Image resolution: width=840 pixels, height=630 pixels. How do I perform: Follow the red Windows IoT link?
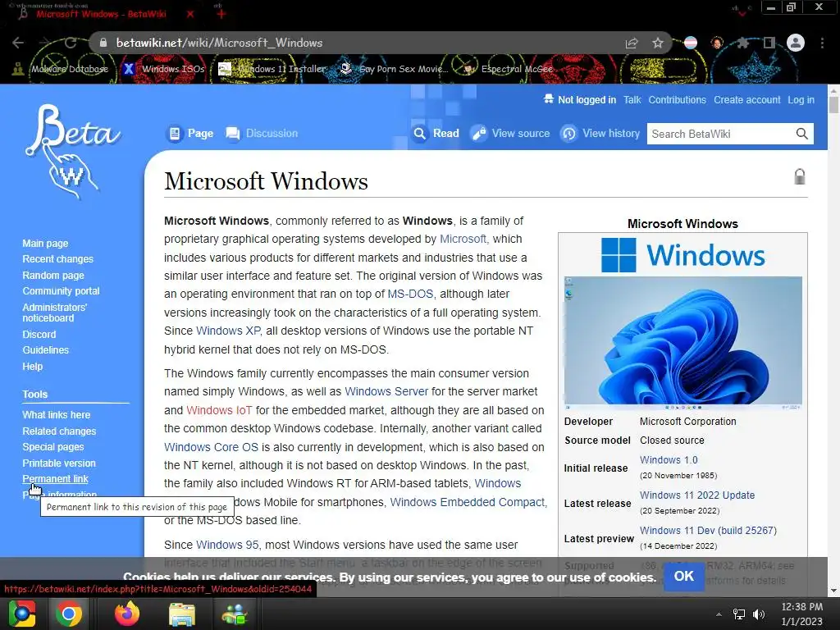(219, 410)
